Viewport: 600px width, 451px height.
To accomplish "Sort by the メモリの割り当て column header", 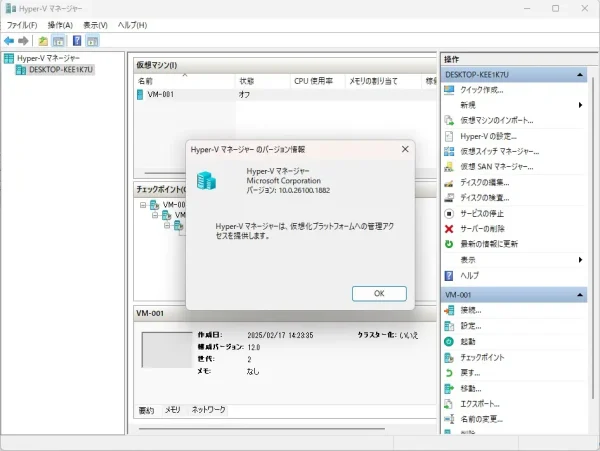I will pyautogui.click(x=383, y=81).
